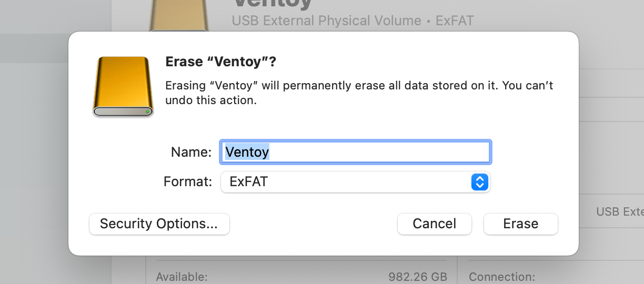Click the green indicator light on drive icon
The height and width of the screenshot is (284, 644).
coord(148,111)
